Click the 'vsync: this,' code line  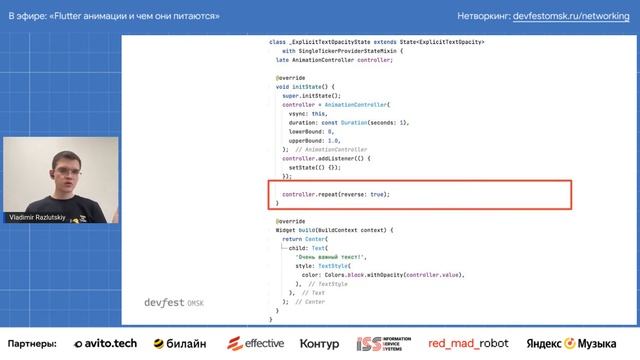point(308,113)
